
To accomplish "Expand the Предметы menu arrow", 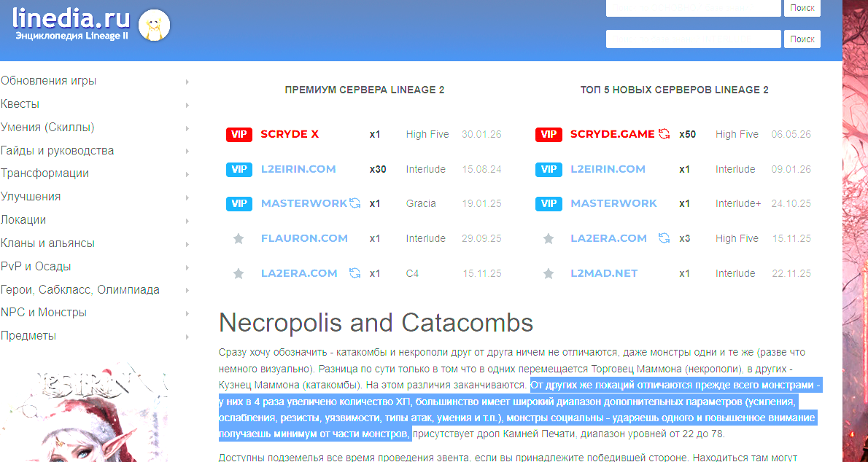I will (187, 337).
